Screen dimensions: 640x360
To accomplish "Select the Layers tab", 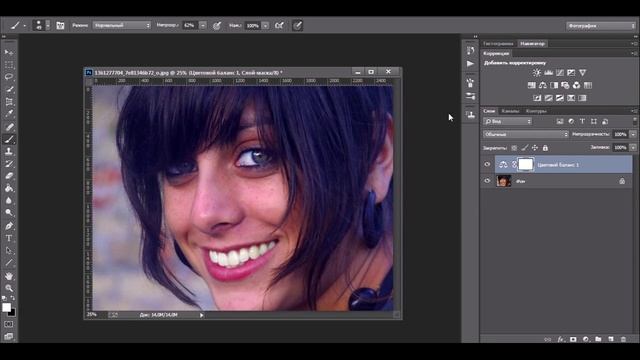I will [489, 111].
